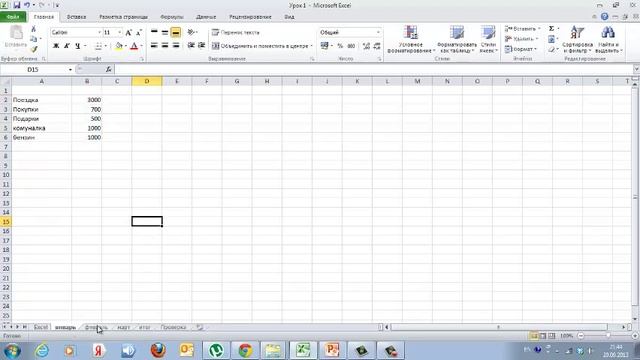Click the horizontal scrollbar track

click(x=499, y=327)
